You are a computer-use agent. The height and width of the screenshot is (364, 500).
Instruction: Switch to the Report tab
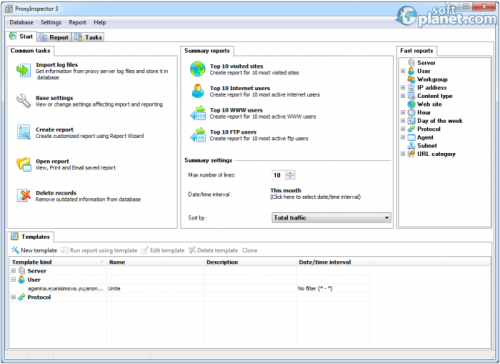[55, 37]
